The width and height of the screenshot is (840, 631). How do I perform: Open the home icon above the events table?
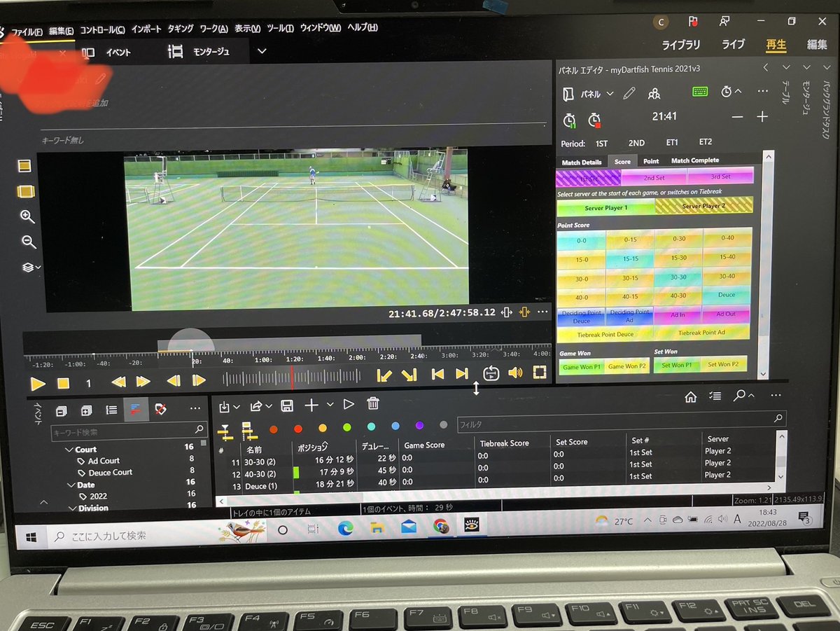click(691, 396)
